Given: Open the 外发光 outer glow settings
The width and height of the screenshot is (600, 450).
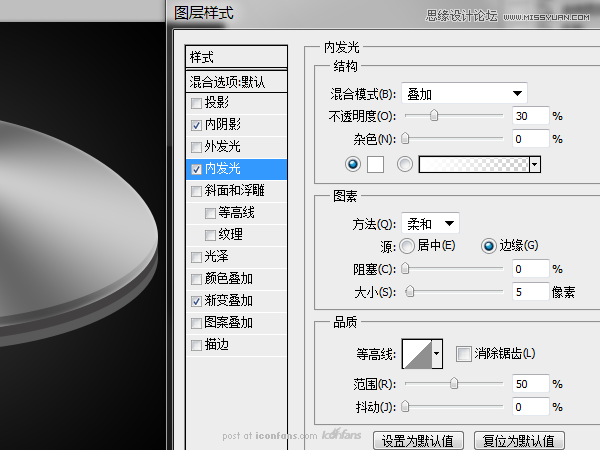Looking at the screenshot, I should 222,146.
